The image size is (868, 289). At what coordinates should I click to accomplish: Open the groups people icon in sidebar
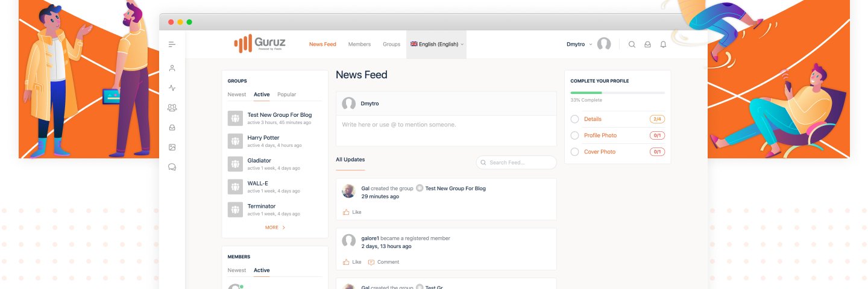(172, 108)
